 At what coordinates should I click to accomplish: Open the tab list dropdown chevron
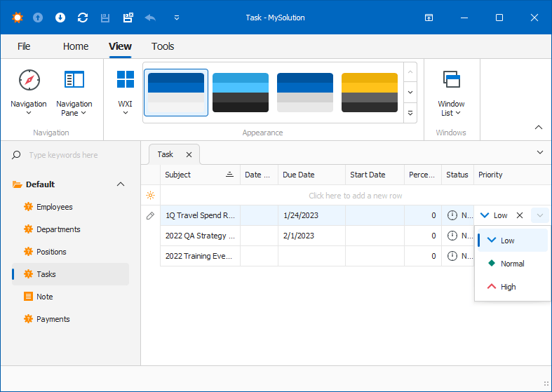pyautogui.click(x=539, y=152)
